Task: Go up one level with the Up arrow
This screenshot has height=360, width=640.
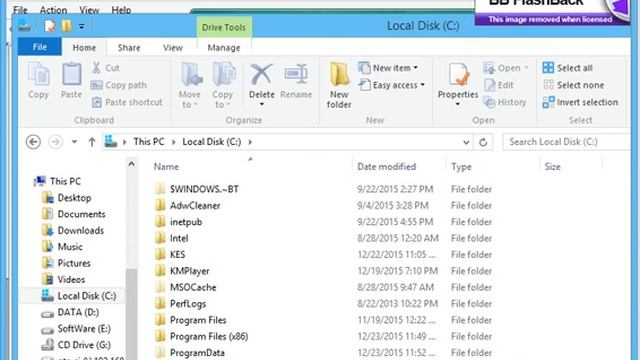Action: point(92,142)
